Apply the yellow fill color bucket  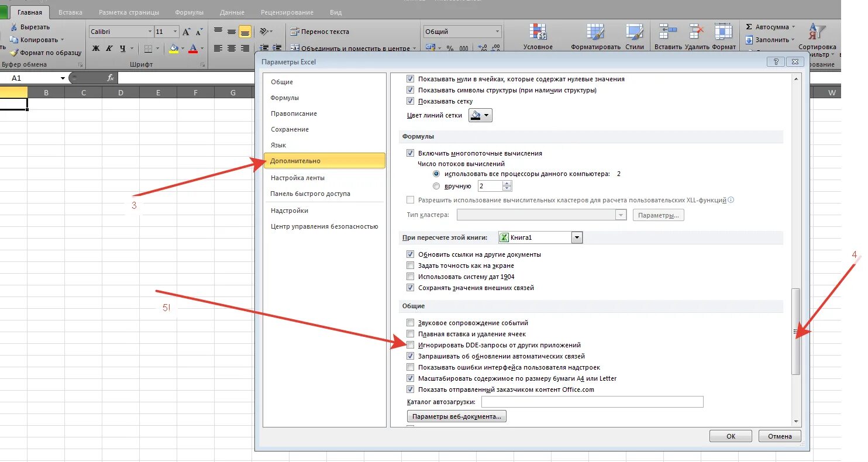(174, 49)
